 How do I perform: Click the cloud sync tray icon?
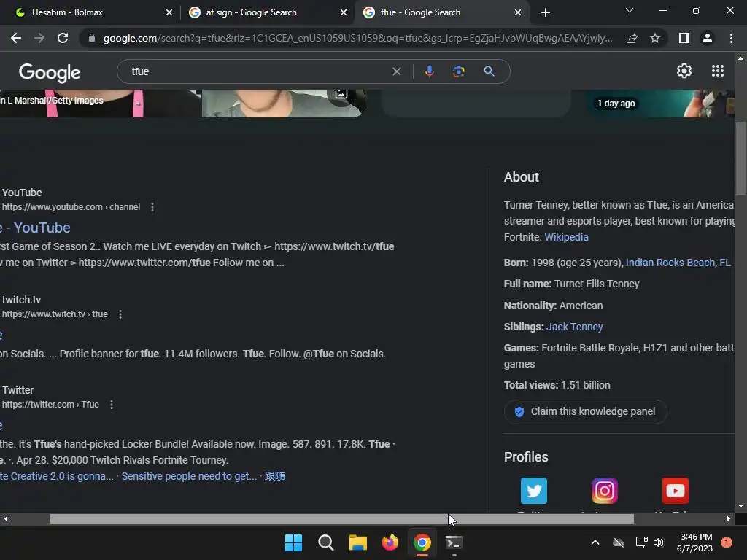pyautogui.click(x=619, y=542)
